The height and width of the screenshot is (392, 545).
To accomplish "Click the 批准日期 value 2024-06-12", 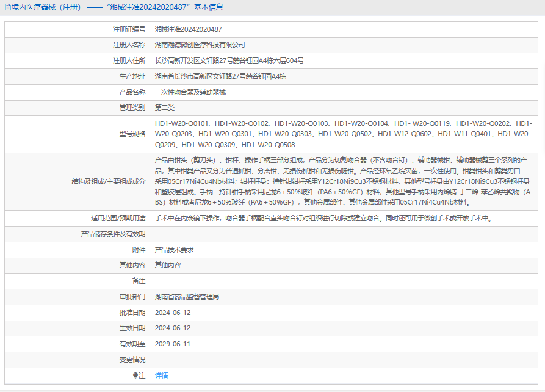I will (x=173, y=313).
